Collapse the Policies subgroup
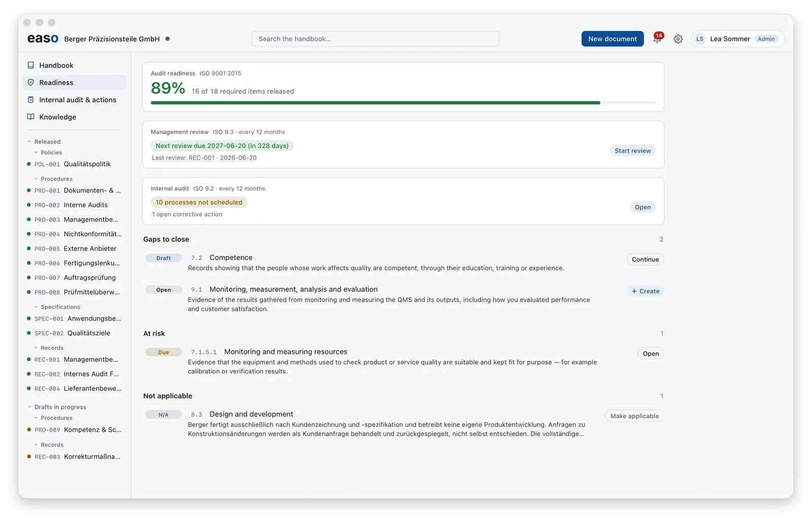 [48, 153]
